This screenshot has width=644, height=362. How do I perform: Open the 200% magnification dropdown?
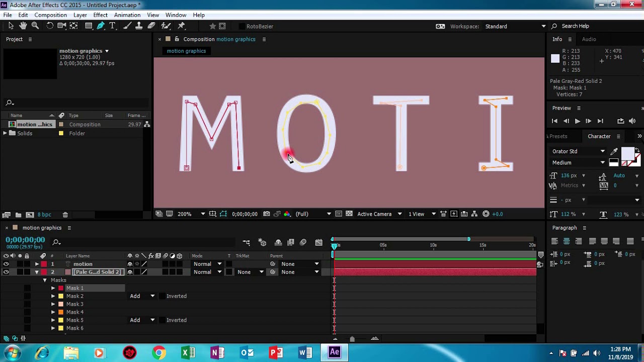point(191,214)
